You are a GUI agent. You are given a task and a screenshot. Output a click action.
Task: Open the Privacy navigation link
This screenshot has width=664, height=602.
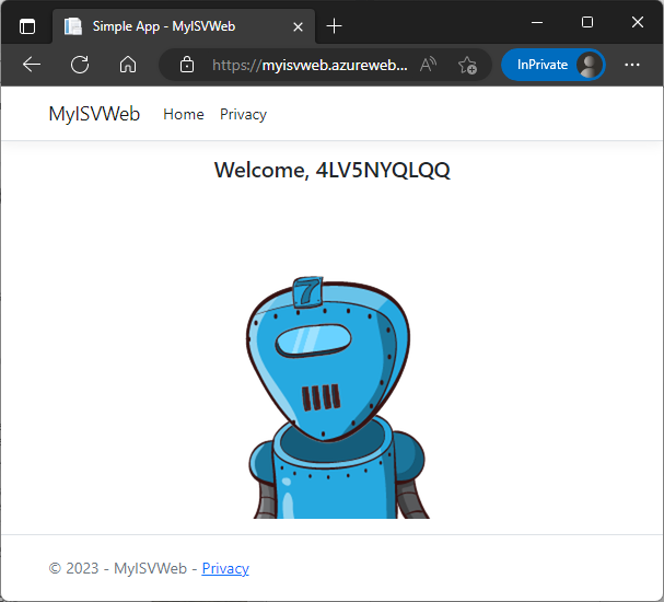(243, 115)
